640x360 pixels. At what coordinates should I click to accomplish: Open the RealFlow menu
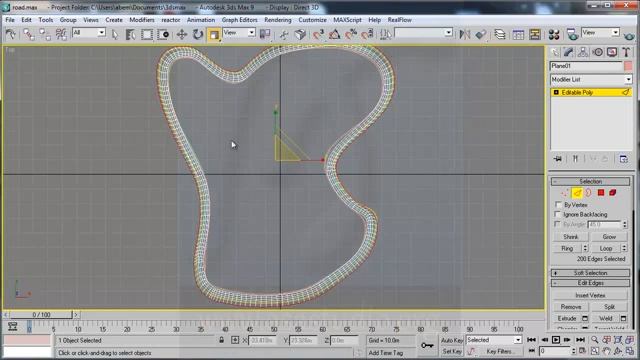point(400,20)
